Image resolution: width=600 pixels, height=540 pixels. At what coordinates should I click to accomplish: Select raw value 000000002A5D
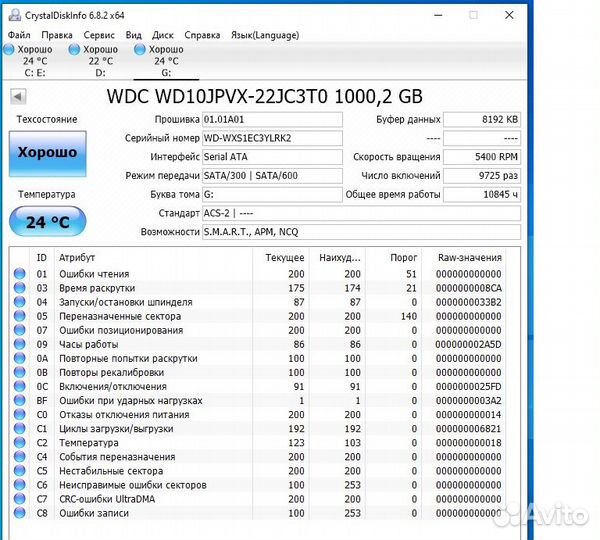click(468, 344)
